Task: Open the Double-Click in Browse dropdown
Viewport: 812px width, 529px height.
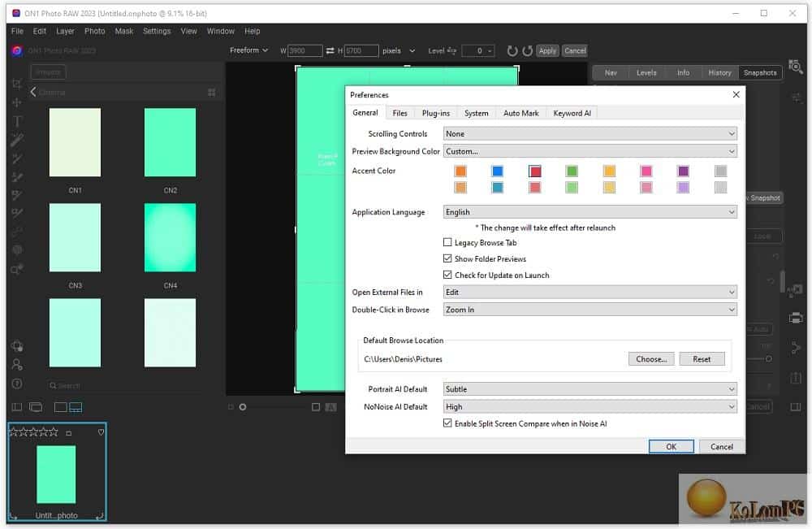Action: pyautogui.click(x=590, y=310)
